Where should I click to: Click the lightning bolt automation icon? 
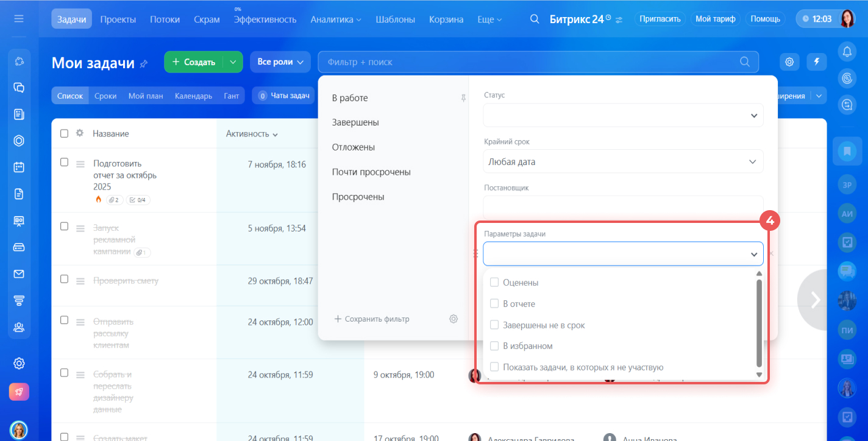coord(817,62)
